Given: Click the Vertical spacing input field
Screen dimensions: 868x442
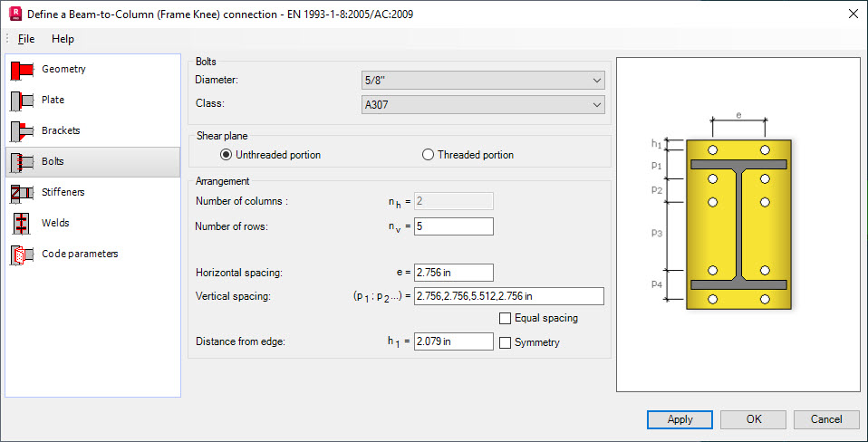Looking at the screenshot, I should click(508, 296).
